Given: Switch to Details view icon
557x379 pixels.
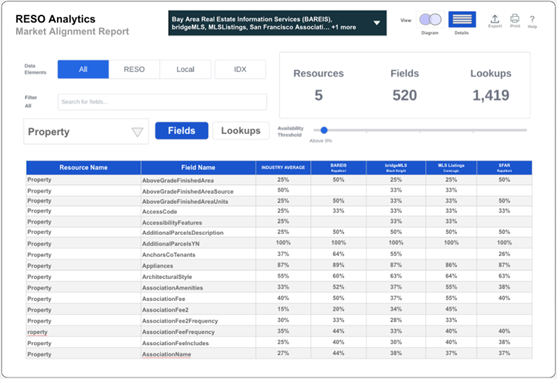Looking at the screenshot, I should (462, 19).
